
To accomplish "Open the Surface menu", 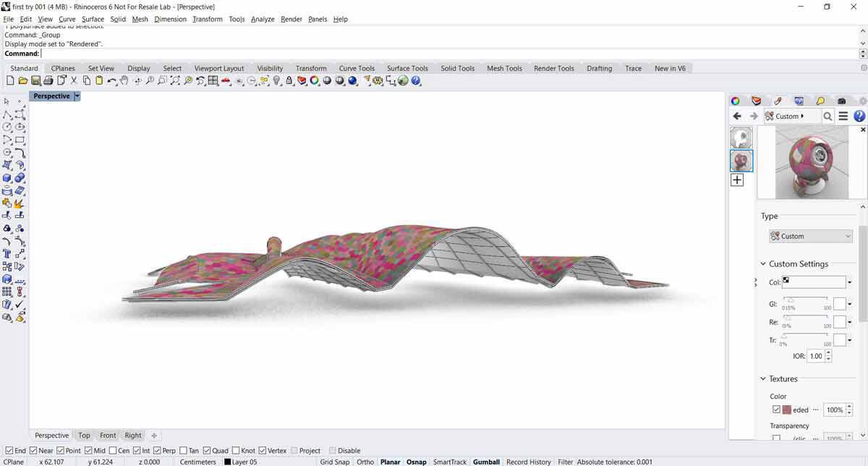I will (93, 19).
